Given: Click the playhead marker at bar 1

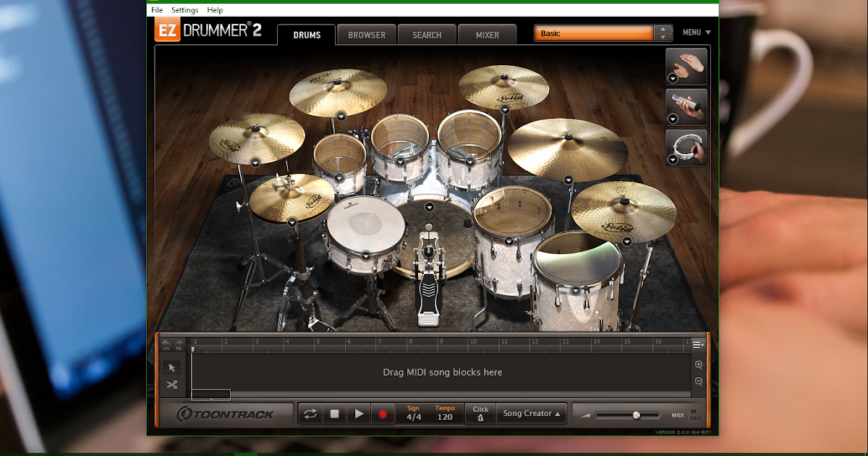Looking at the screenshot, I should point(193,349).
